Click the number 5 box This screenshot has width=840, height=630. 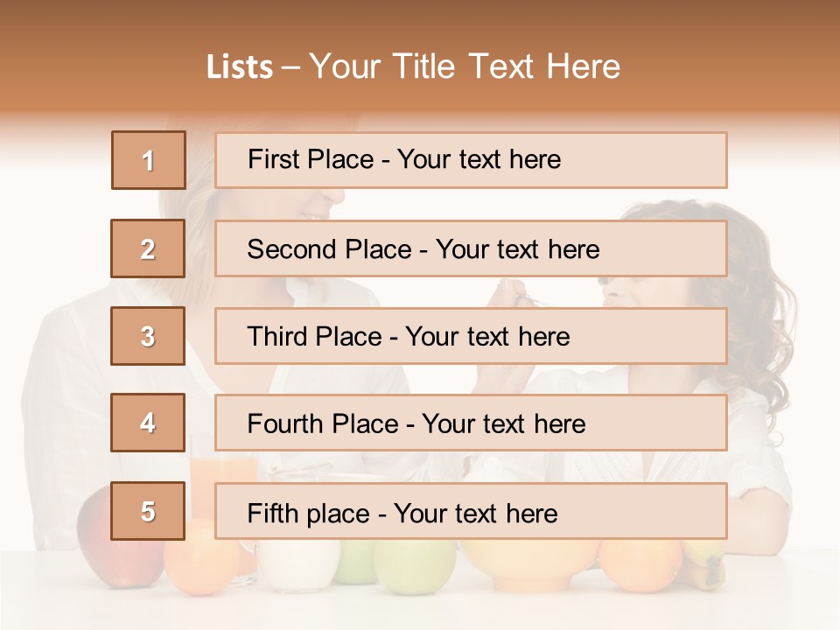[x=148, y=511]
